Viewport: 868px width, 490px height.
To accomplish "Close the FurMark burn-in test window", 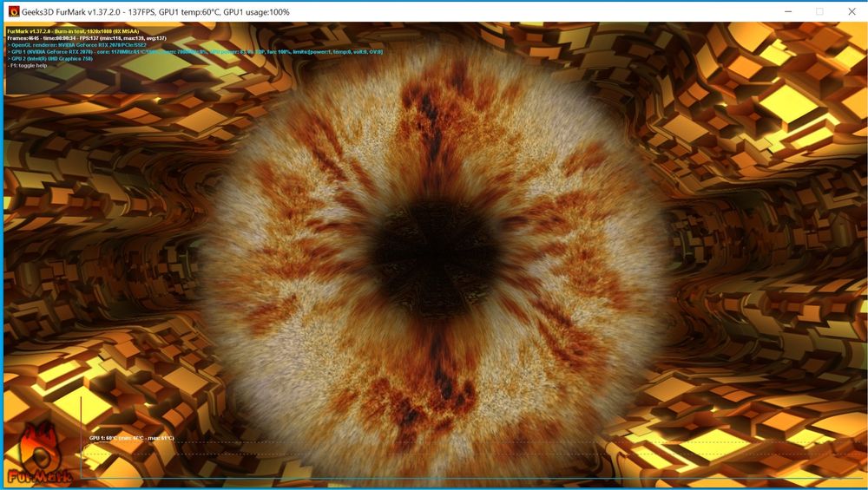I will [852, 11].
